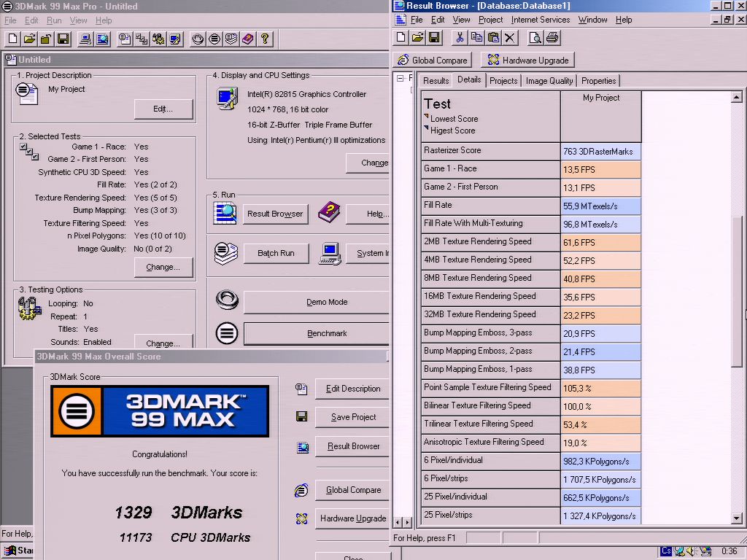Click the up arrow of the results table scrollbar
The image size is (747, 560).
(x=737, y=97)
